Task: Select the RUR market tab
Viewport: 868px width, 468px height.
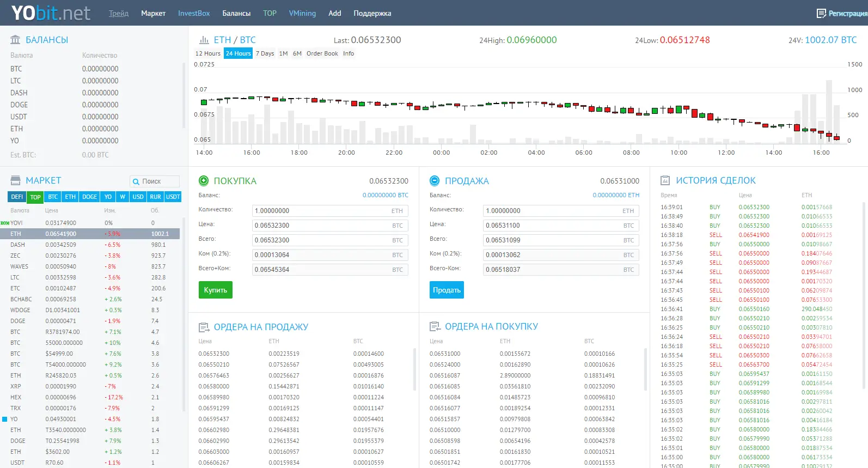Action: point(155,197)
